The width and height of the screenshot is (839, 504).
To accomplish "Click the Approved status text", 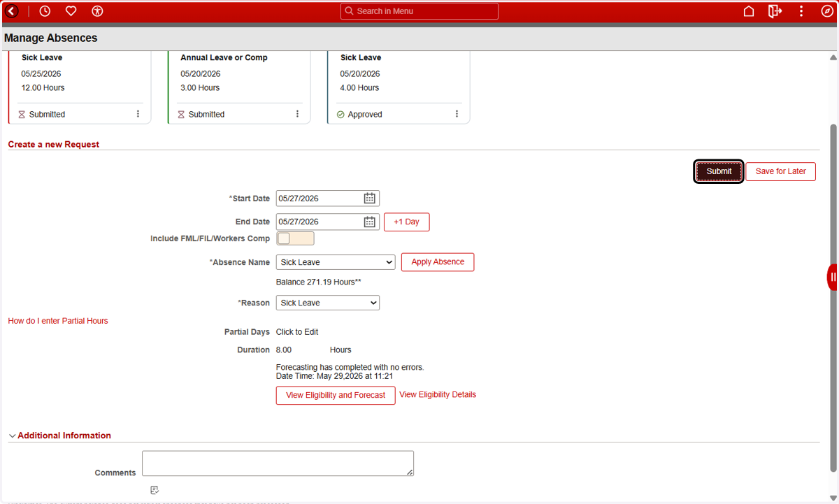I will coord(365,115).
